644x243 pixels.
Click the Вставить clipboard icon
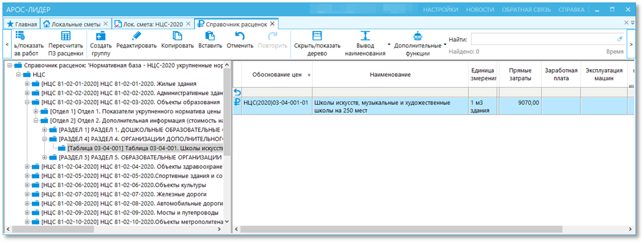tap(210, 36)
